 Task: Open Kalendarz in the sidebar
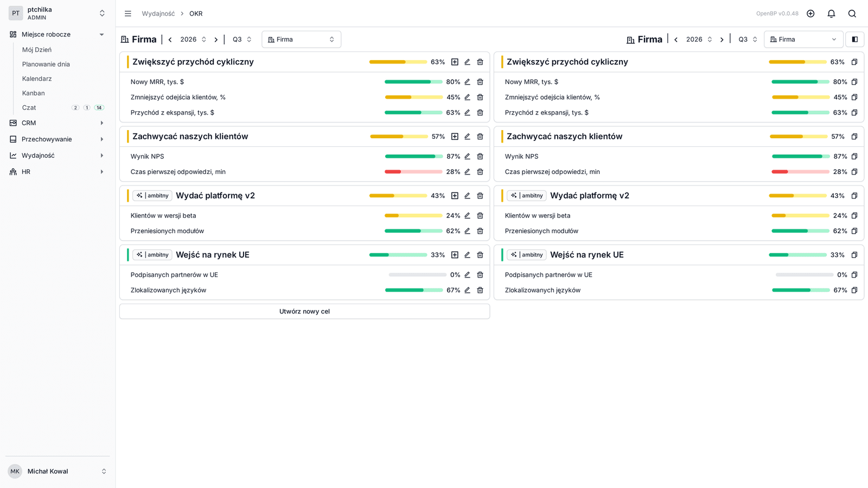(x=37, y=79)
